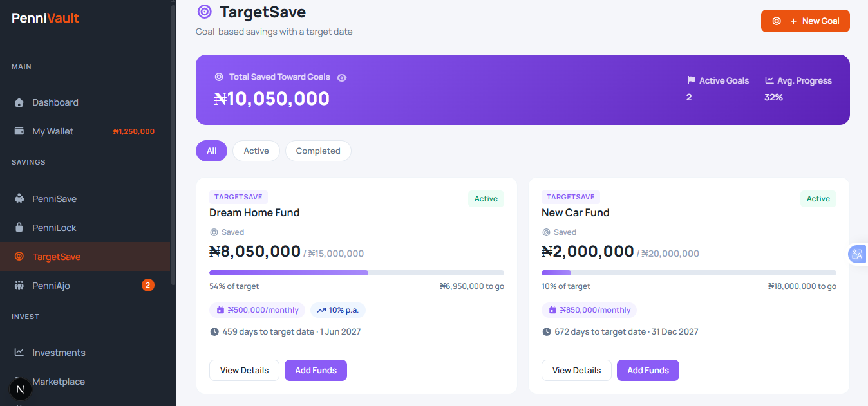Click the PenniAjo group icon in sidebar

coord(19,285)
